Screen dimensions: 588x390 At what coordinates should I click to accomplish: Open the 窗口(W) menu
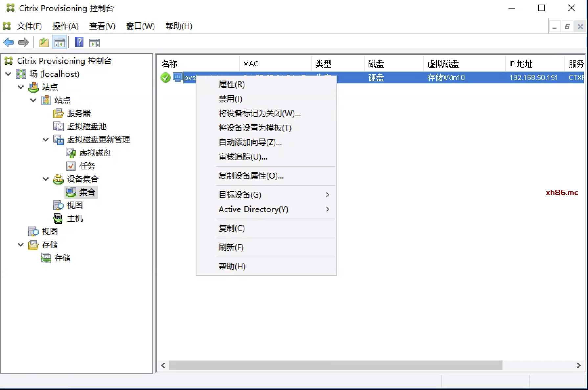pyautogui.click(x=140, y=26)
